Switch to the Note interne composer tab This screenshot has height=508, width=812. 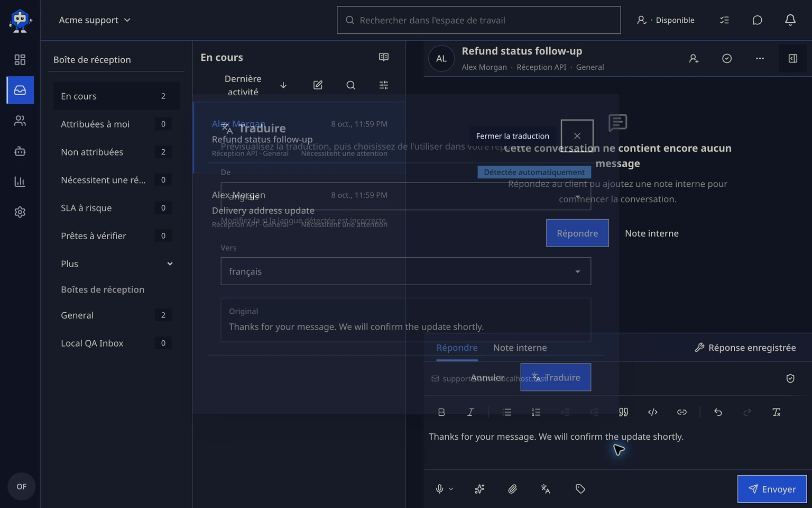520,348
